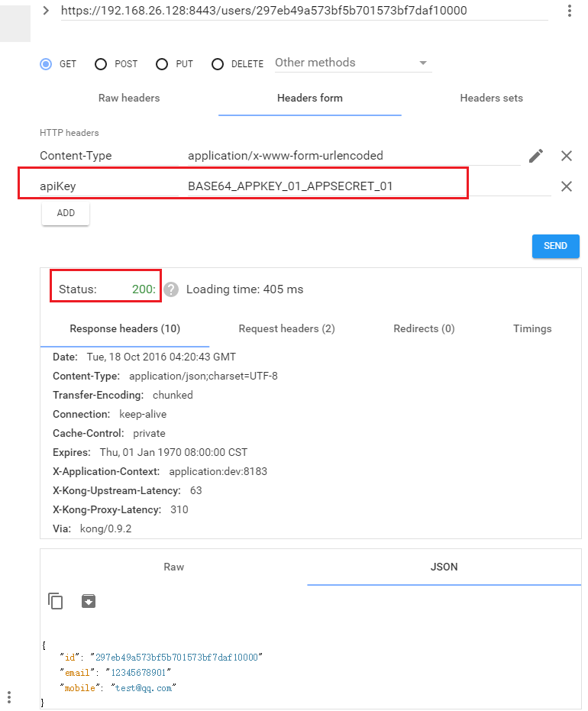The image size is (588, 711).
Task: Open the Other methods dropdown
Action: [x=353, y=63]
